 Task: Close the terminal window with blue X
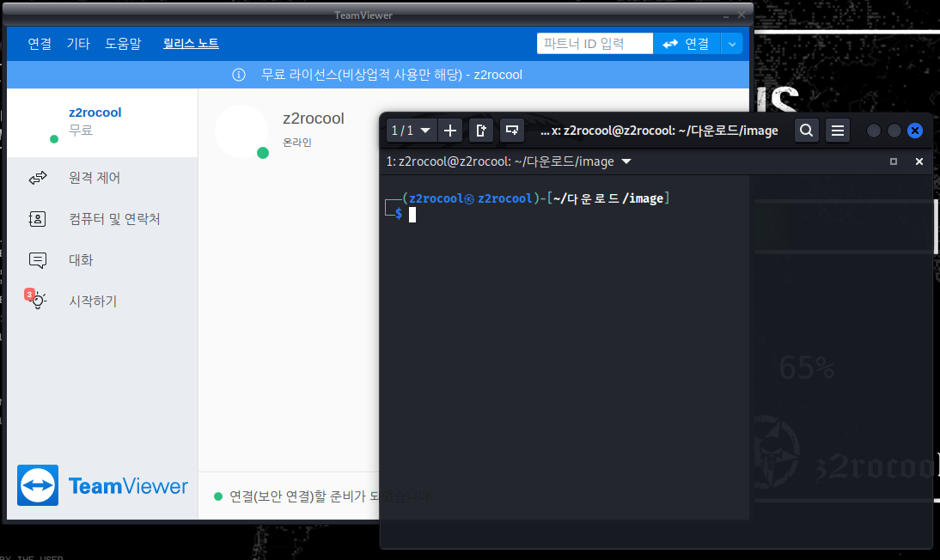click(915, 131)
